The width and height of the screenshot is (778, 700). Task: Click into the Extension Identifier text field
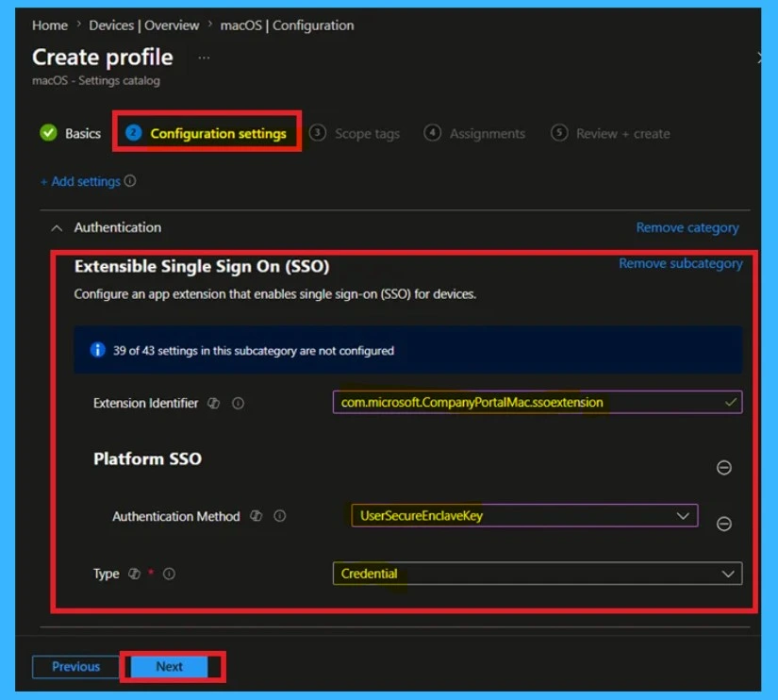coord(538,402)
